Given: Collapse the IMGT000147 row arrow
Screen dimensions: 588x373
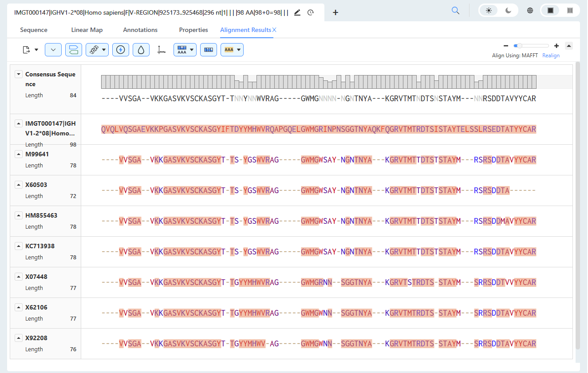Looking at the screenshot, I should (19, 123).
